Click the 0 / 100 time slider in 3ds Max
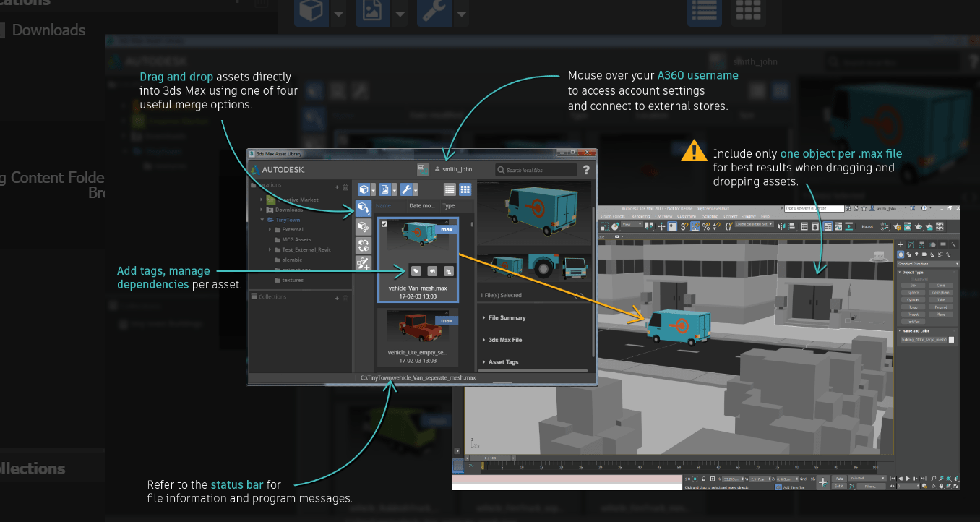 pos(489,458)
